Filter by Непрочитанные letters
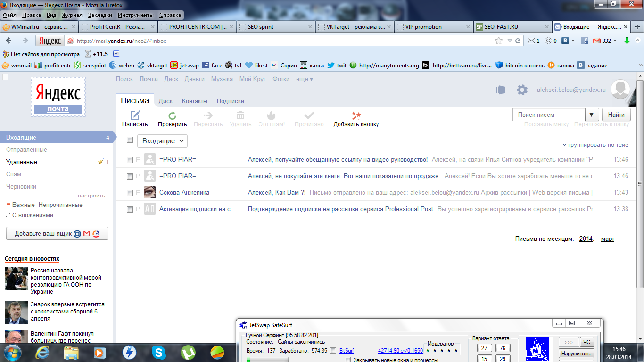 tap(60, 205)
